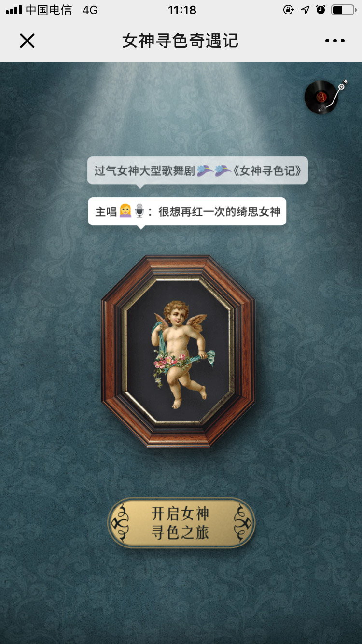This screenshot has width=362, height=644.
Task: Tap the 主唱 speech bubble
Action: coord(187,211)
